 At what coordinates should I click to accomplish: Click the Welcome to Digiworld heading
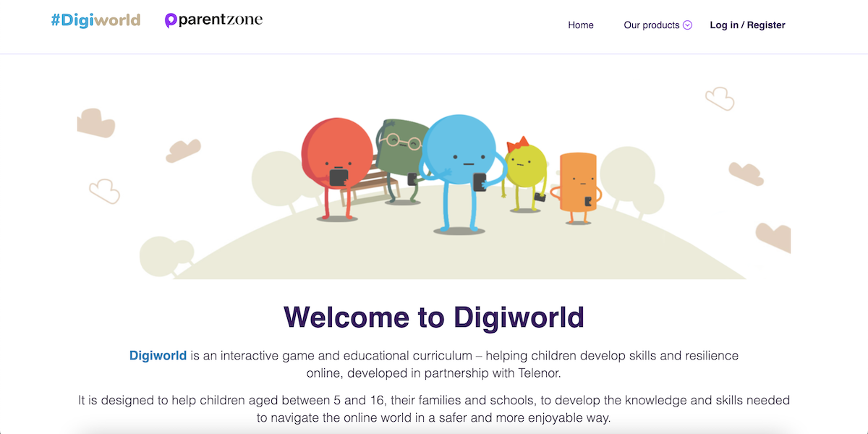[435, 318]
